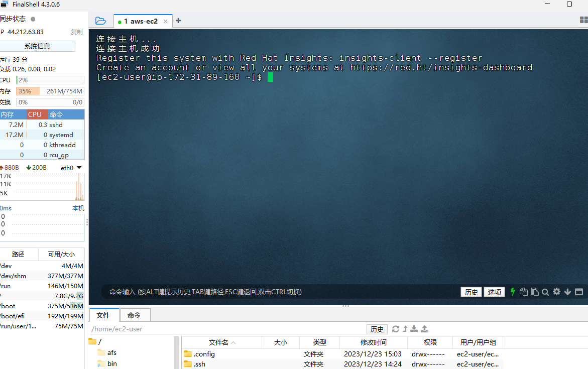This screenshot has width=588, height=369.
Task: Click the green lightning quick command icon
Action: point(513,291)
